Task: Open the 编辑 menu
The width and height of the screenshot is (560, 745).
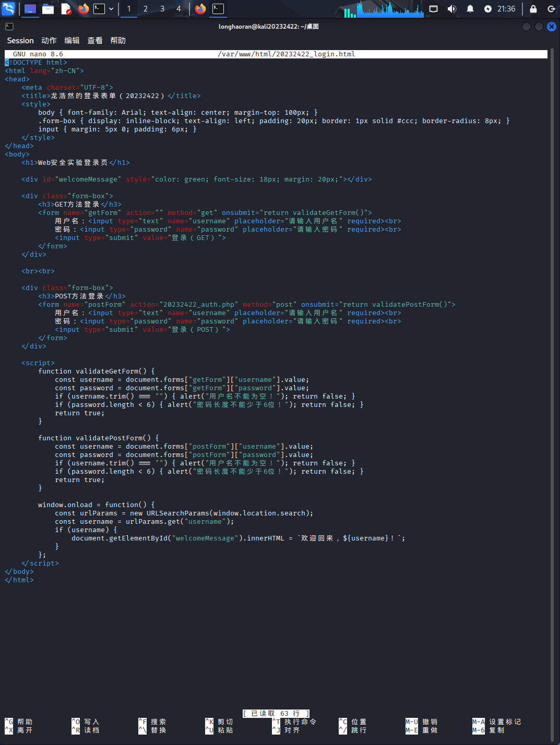Action: pos(72,41)
